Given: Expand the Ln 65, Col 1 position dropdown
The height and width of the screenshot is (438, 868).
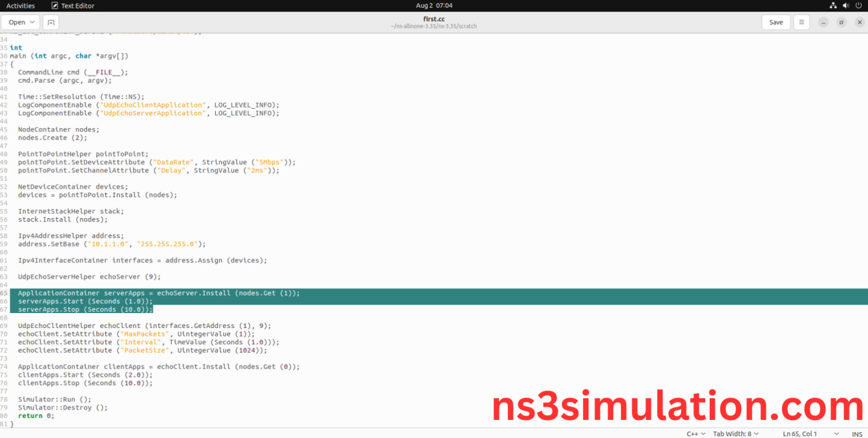Looking at the screenshot, I should tap(810, 433).
